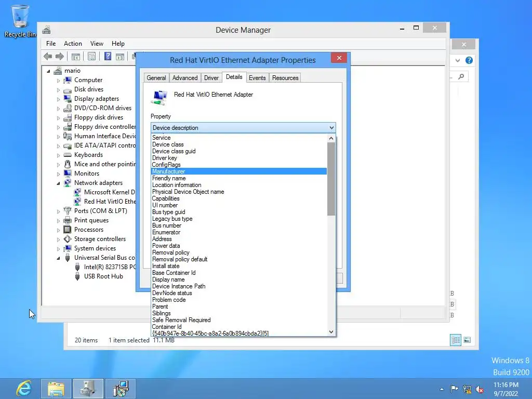Open the Help menu

[118, 44]
